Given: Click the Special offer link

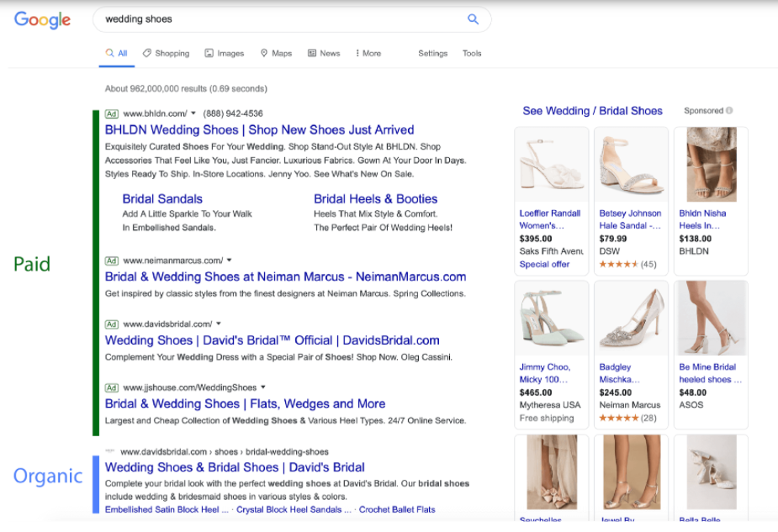Looking at the screenshot, I should click(x=544, y=264).
